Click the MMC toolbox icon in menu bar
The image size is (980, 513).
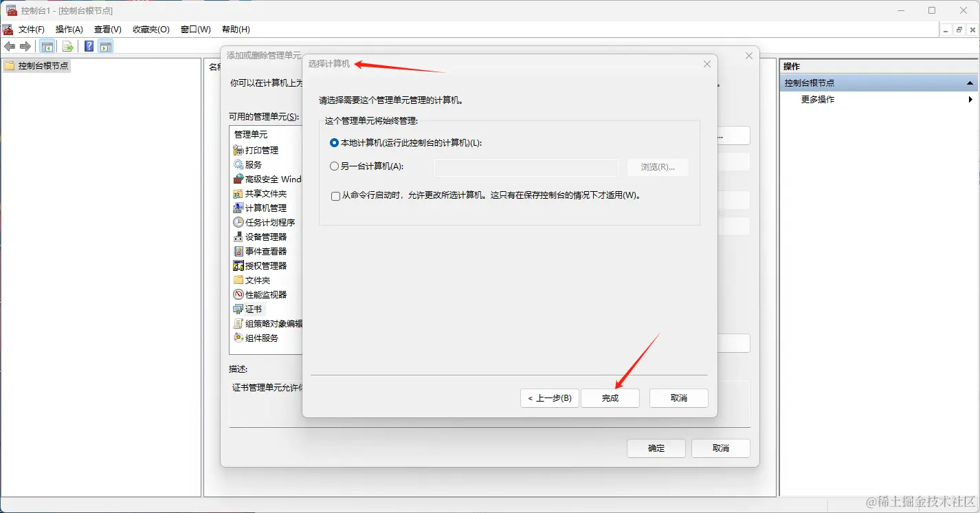[8, 30]
